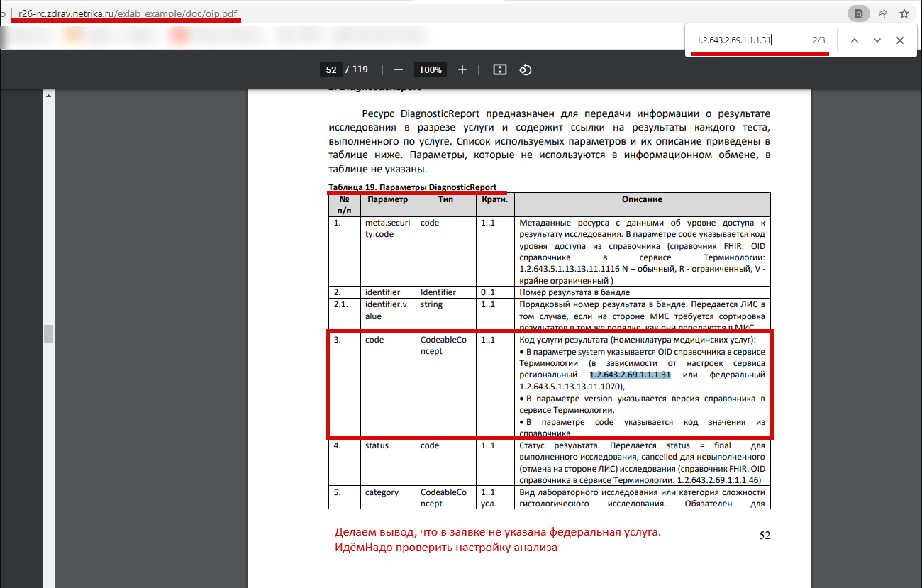Go to next find result
This screenshot has height=588, width=922.
point(877,40)
